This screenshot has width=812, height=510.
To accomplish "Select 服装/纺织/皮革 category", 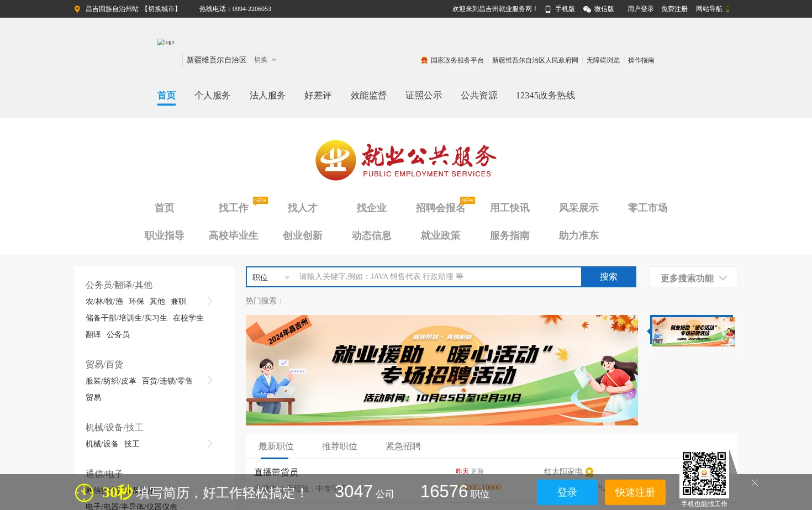I will coord(111,381).
